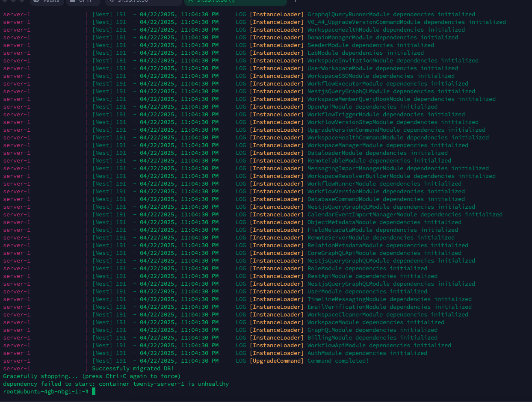The image size is (532, 402).
Task: Click UserWorkspaceModule log text
Action: (x=383, y=68)
